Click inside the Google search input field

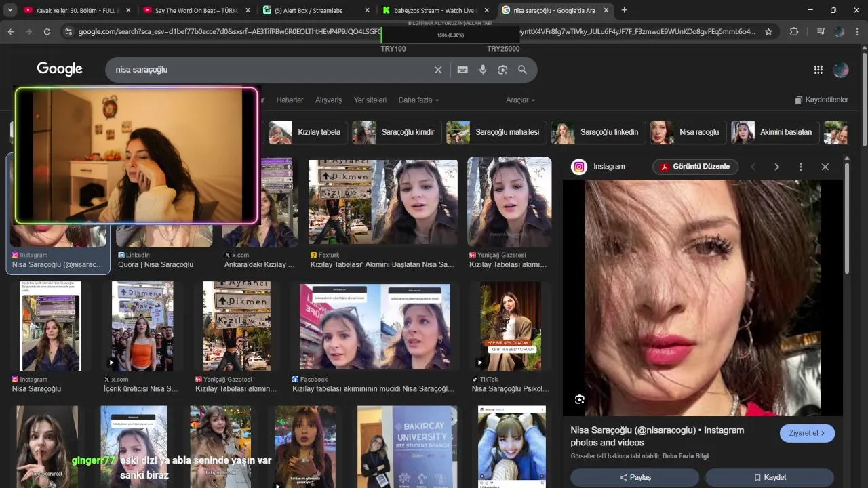tap(271, 70)
